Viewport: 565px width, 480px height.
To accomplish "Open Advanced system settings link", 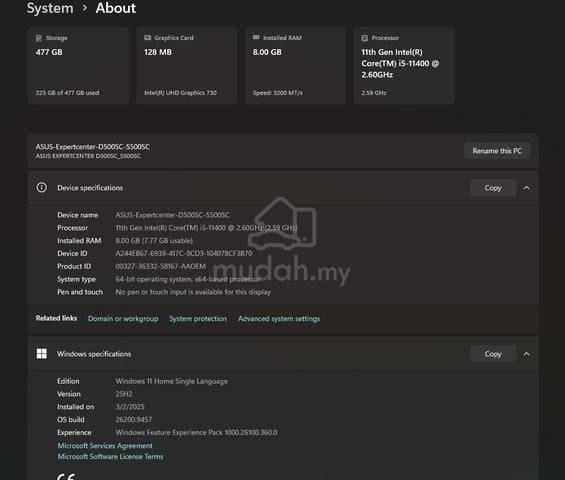I will (x=279, y=319).
